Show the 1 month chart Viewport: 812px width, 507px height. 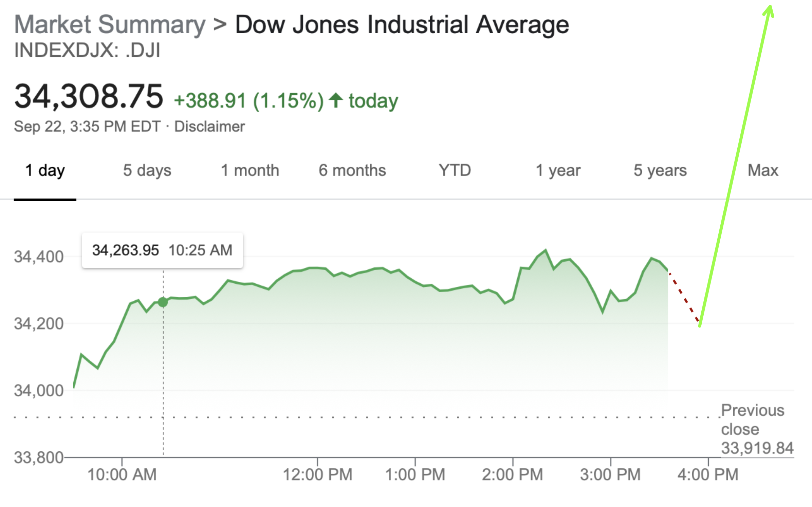[x=250, y=170]
